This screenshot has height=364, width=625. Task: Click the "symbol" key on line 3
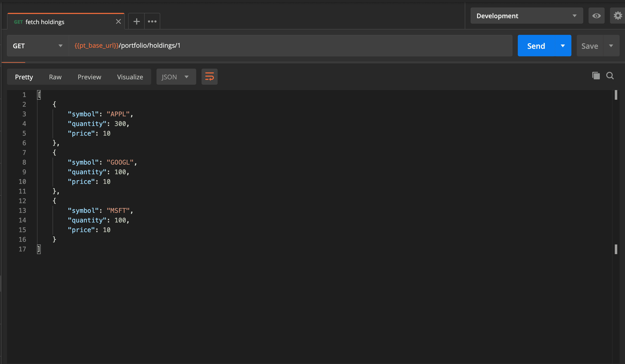[x=83, y=114]
